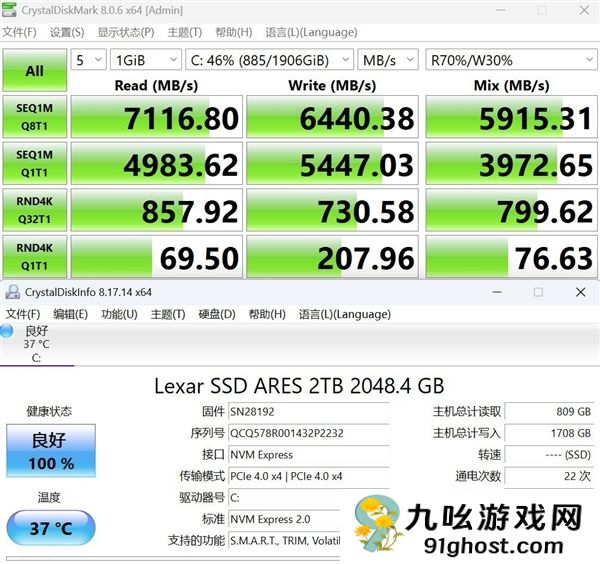Click the host writes value 1708 GB
The width and height of the screenshot is (600, 564).
click(549, 433)
